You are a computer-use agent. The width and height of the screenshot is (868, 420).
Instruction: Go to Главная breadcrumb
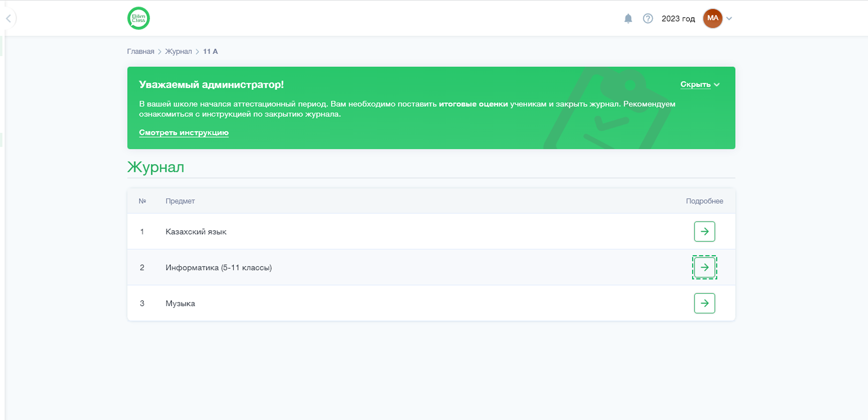tap(141, 51)
